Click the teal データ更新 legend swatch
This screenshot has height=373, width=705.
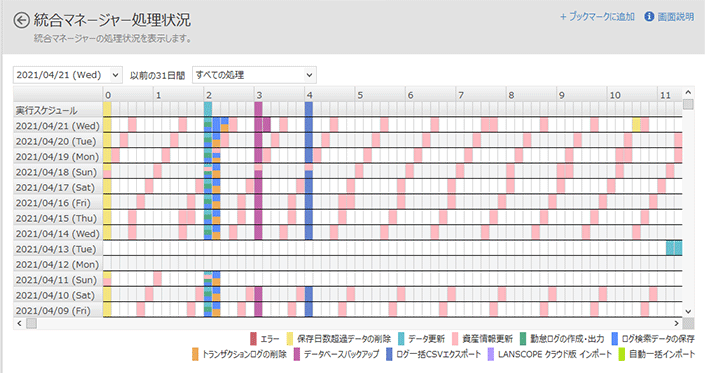click(401, 338)
